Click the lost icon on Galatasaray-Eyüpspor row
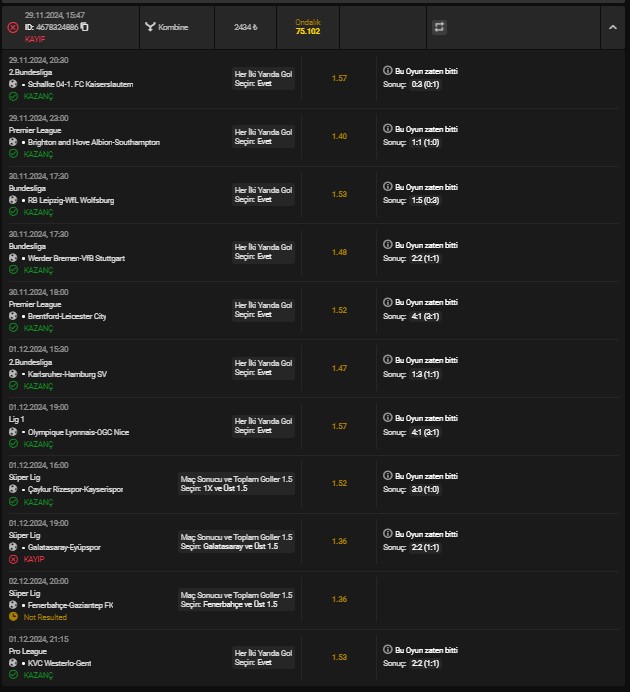The height and width of the screenshot is (692, 630). 13,559
